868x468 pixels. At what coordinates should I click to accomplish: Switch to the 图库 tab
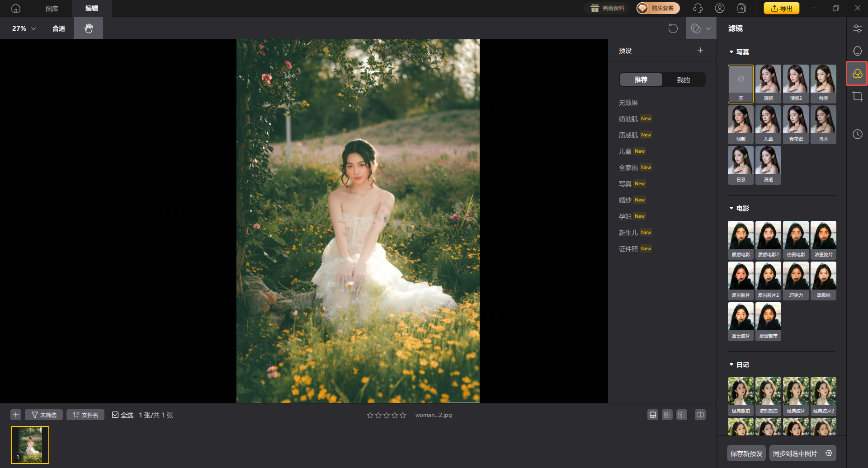[52, 9]
